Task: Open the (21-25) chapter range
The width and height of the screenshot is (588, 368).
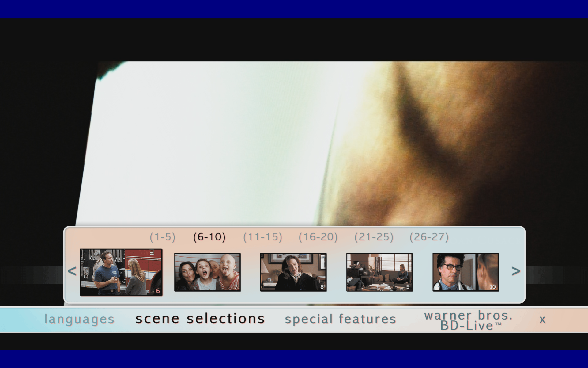Action: click(x=374, y=237)
